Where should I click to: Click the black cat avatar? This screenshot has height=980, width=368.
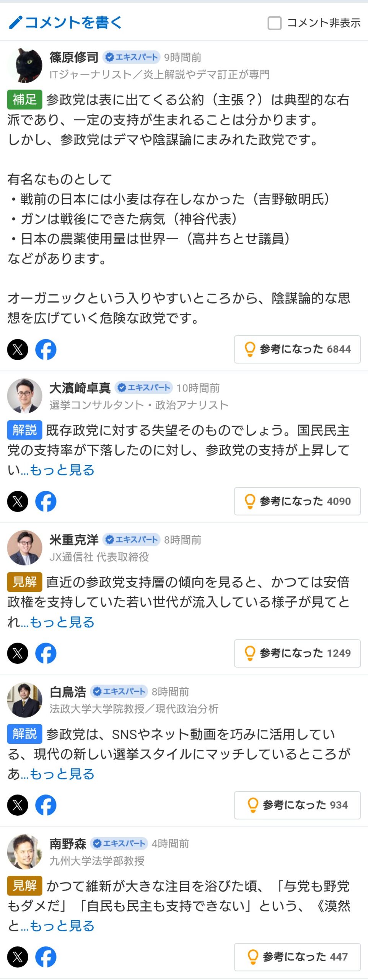pyautogui.click(x=25, y=65)
